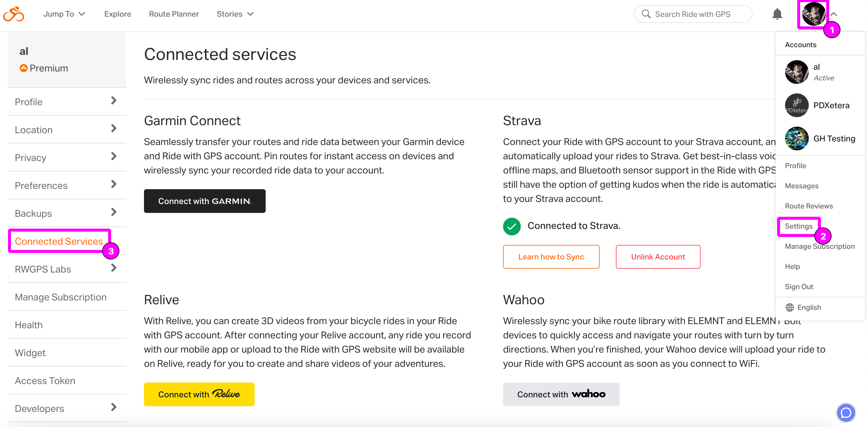This screenshot has height=427, width=868.
Task: Open the Jump To dropdown
Action: pos(64,14)
